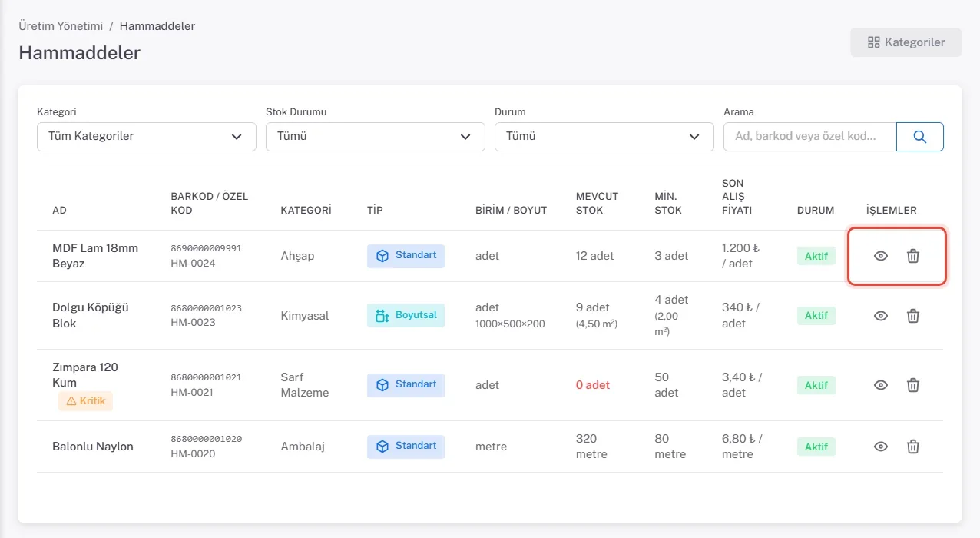View details of Zımpara 120 Kum
980x538 pixels.
point(881,385)
